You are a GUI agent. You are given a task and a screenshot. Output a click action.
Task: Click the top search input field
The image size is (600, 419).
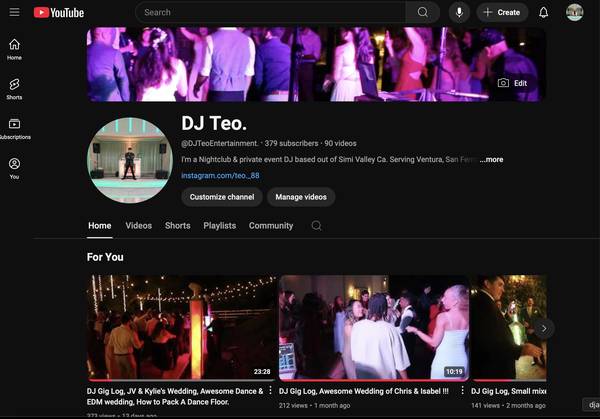tap(270, 12)
